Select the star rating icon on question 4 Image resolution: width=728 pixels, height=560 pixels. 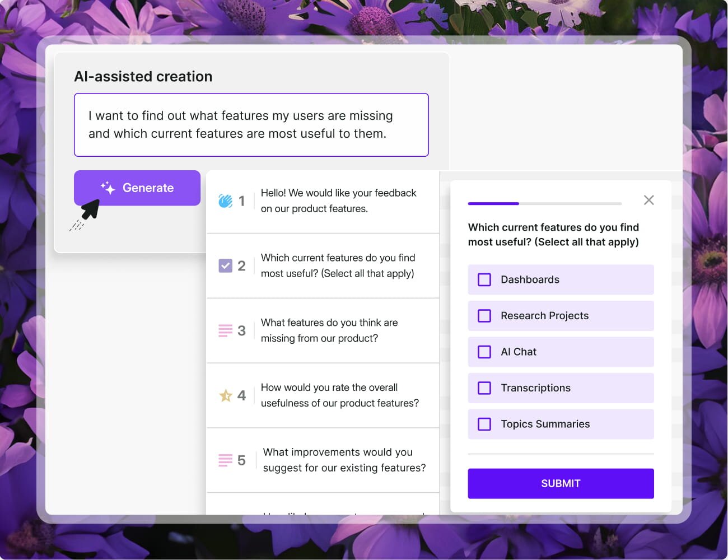click(x=225, y=395)
